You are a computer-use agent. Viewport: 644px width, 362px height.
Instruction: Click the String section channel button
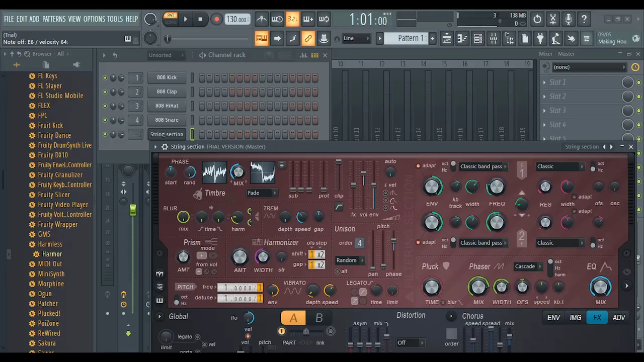tap(167, 134)
